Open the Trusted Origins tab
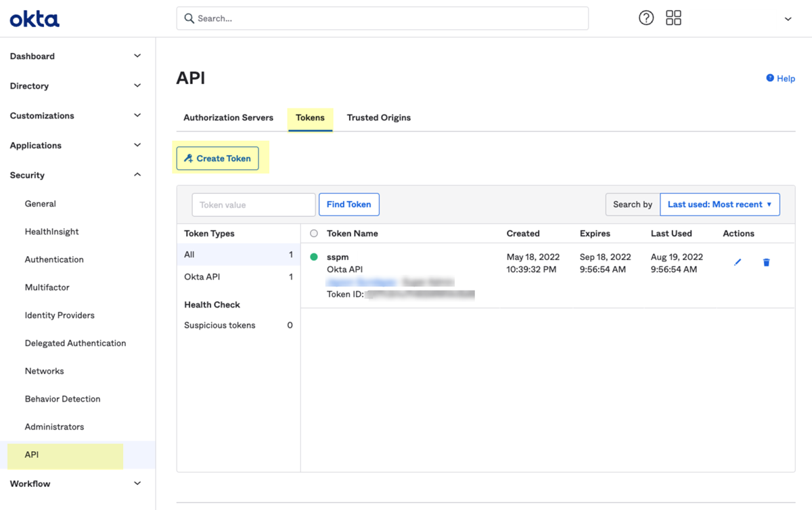This screenshot has width=812, height=510. coord(378,117)
